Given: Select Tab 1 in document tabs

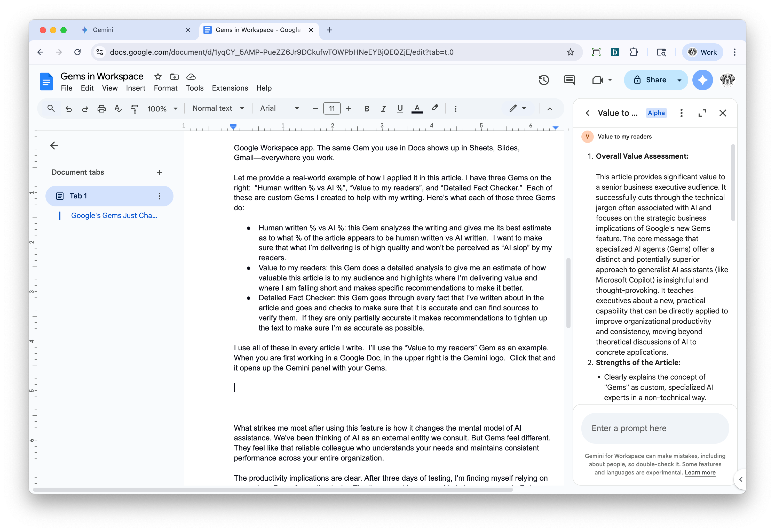Looking at the screenshot, I should point(109,196).
